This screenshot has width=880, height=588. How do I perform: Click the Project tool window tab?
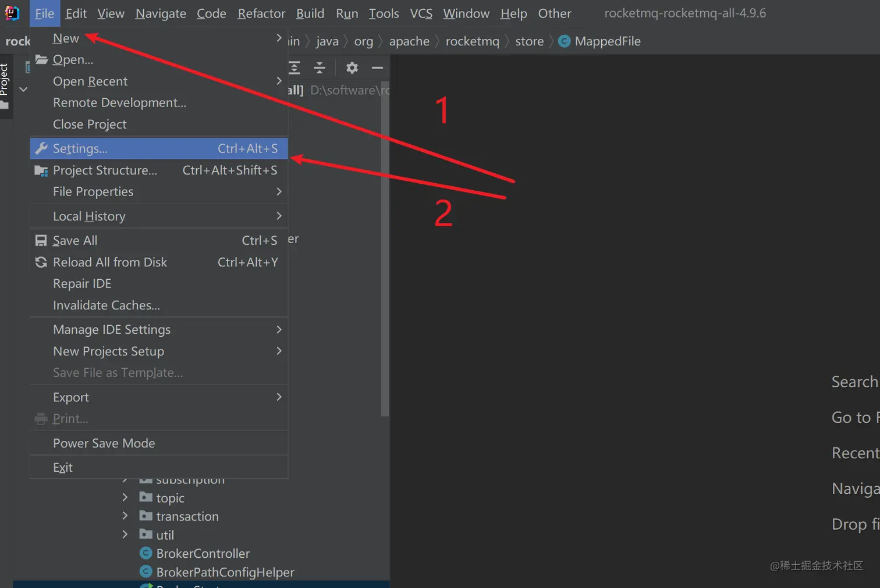[5, 86]
